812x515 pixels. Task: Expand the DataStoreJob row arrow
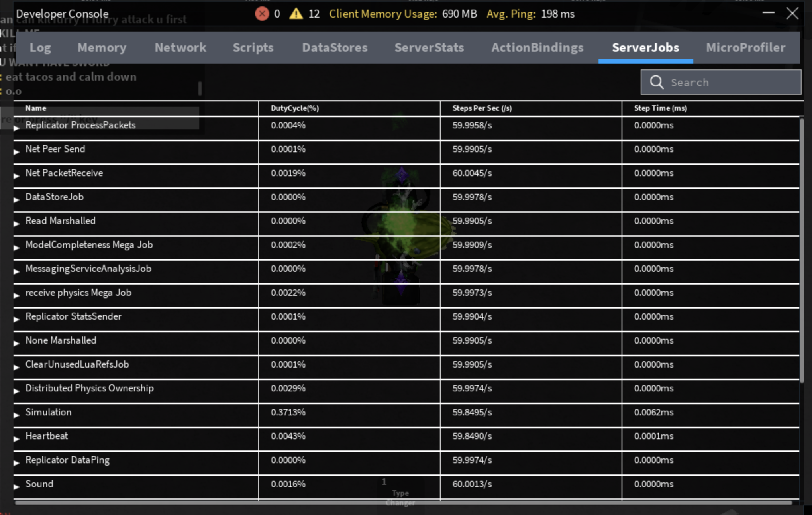point(16,200)
